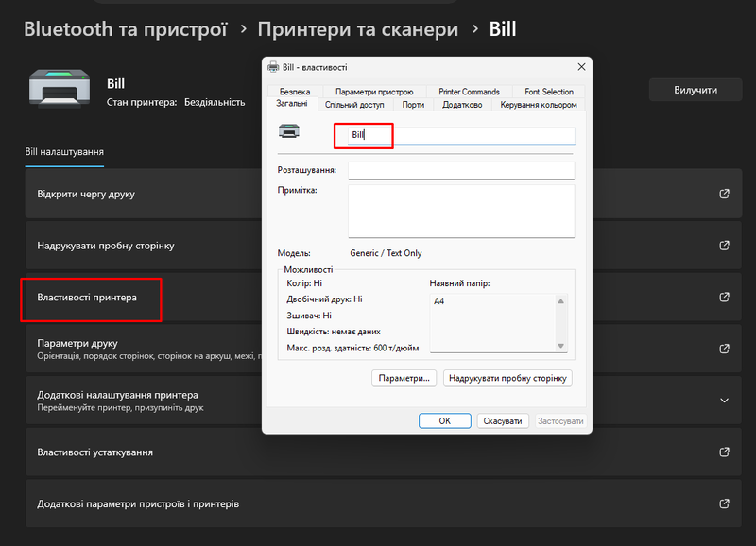Open the icon next to Додаткові параметри пристроїв і принтерів

coord(723,503)
